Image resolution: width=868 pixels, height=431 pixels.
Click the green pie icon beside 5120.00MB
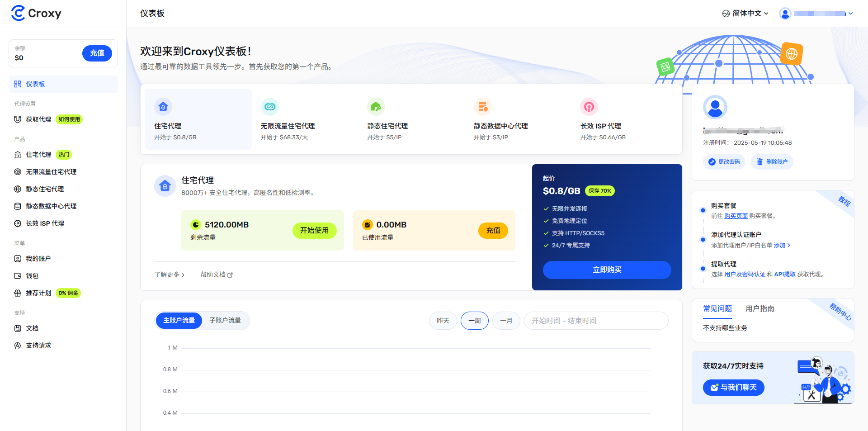pyautogui.click(x=196, y=225)
